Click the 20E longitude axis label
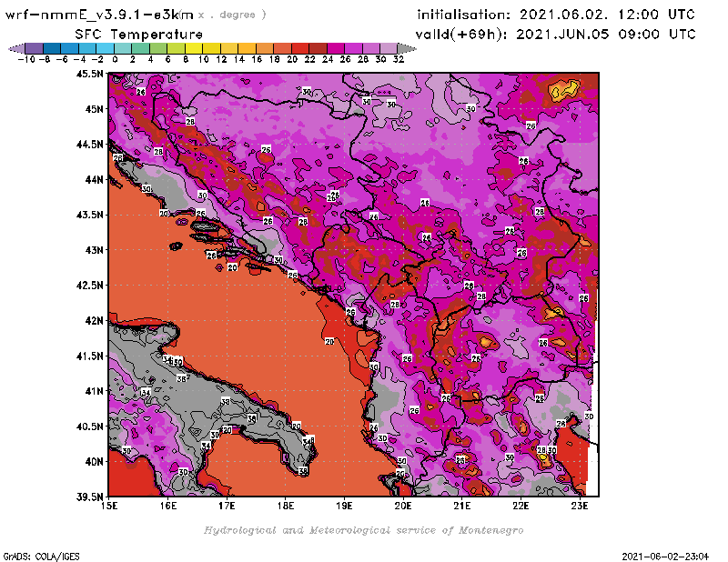The height and width of the screenshot is (562, 728). [x=403, y=506]
